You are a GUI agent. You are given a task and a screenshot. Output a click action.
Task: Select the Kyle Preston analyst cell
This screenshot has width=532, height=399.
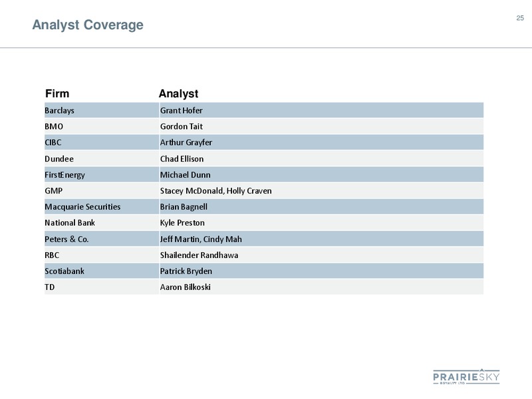tap(321, 223)
